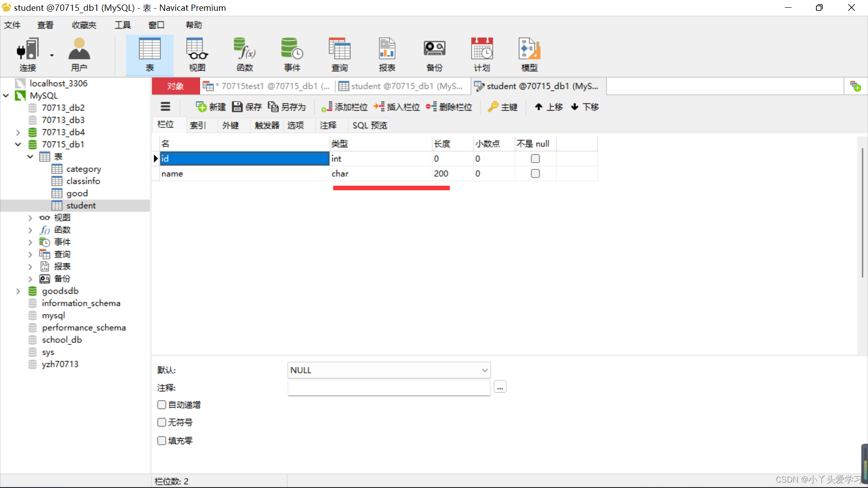Expand the 备份 tree node
This screenshot has height=488, width=868.
(x=30, y=279)
